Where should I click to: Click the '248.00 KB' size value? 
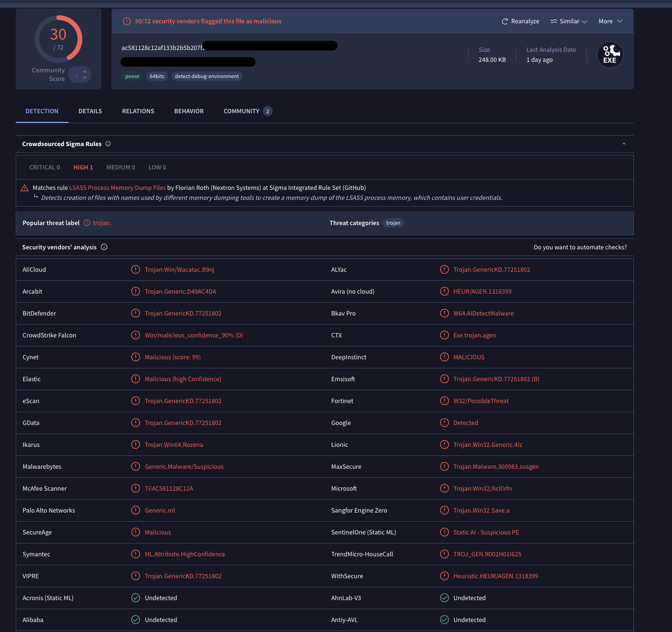[x=492, y=60]
